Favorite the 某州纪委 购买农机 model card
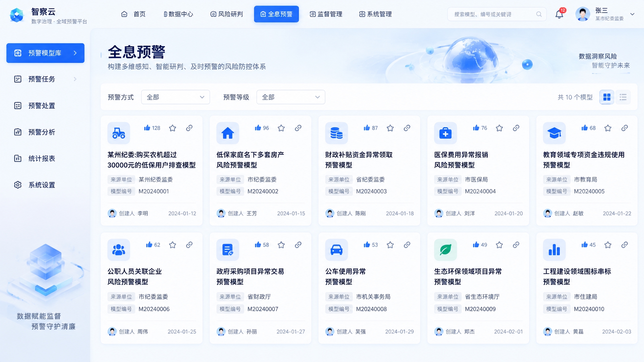This screenshot has width=644, height=362. click(x=172, y=128)
